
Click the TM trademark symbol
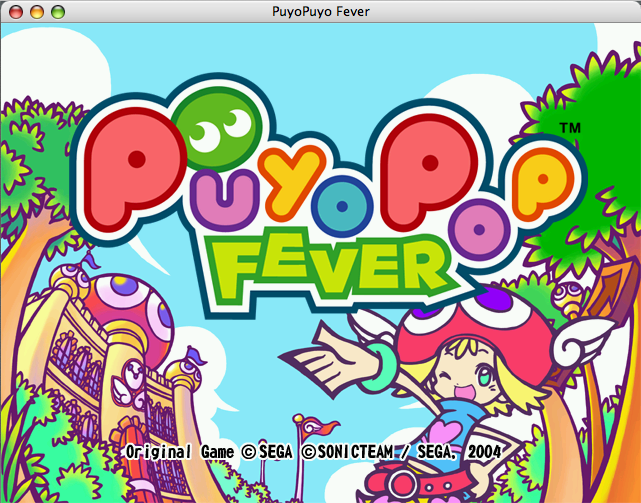tap(570, 130)
